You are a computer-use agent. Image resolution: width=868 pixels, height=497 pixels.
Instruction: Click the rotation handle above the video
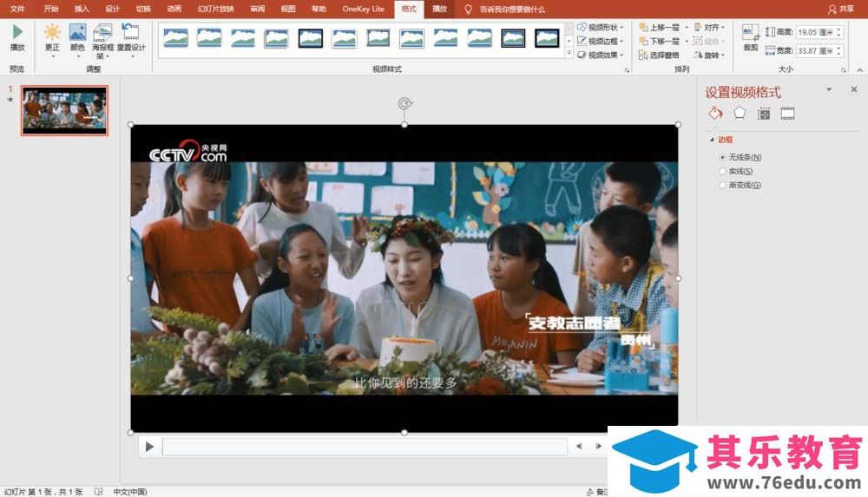click(x=404, y=103)
